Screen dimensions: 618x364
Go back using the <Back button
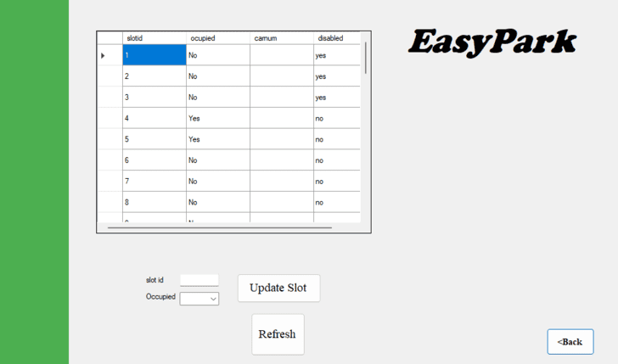(570, 342)
